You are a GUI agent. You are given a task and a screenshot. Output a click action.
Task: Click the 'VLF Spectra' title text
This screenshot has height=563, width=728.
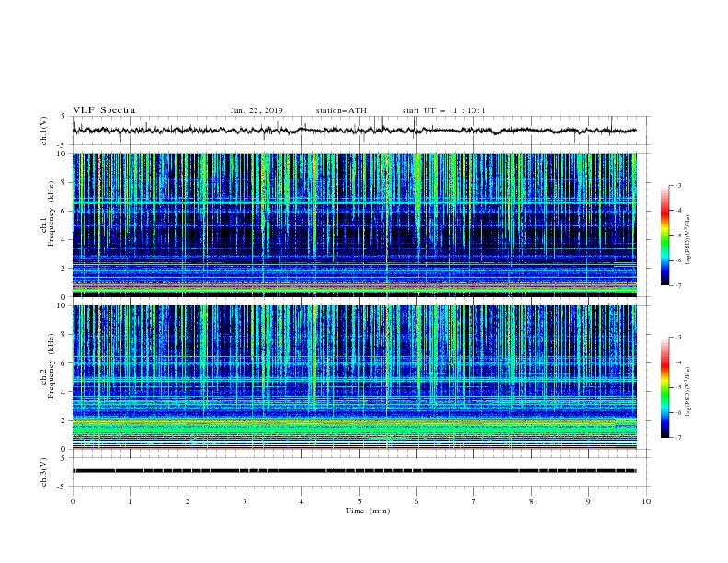(x=104, y=110)
